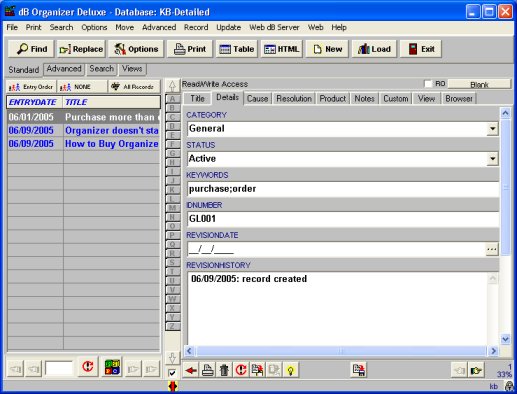Select the 'How to Buy Organize' record row
This screenshot has height=394, width=517.
pos(83,144)
